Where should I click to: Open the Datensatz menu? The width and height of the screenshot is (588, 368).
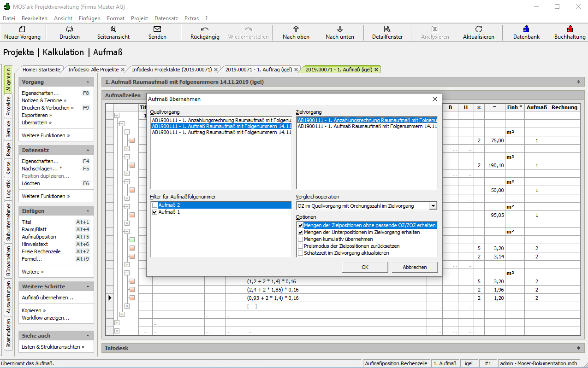(166, 18)
